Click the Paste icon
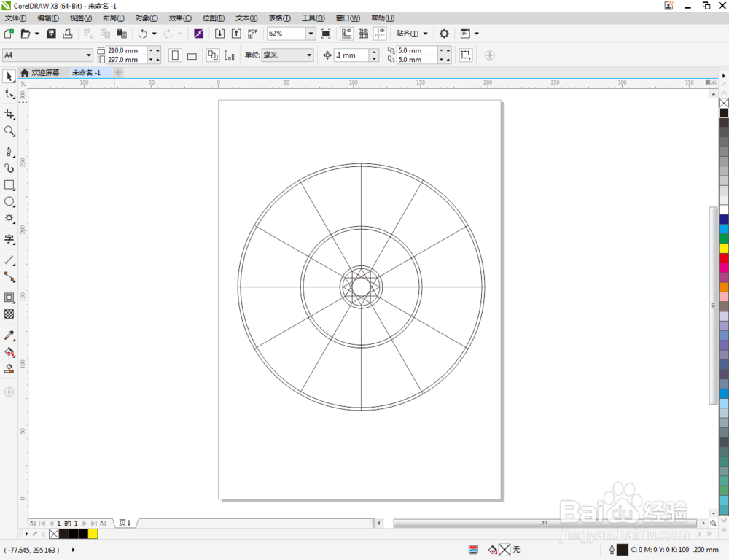The width and height of the screenshot is (729, 560). pos(122,34)
